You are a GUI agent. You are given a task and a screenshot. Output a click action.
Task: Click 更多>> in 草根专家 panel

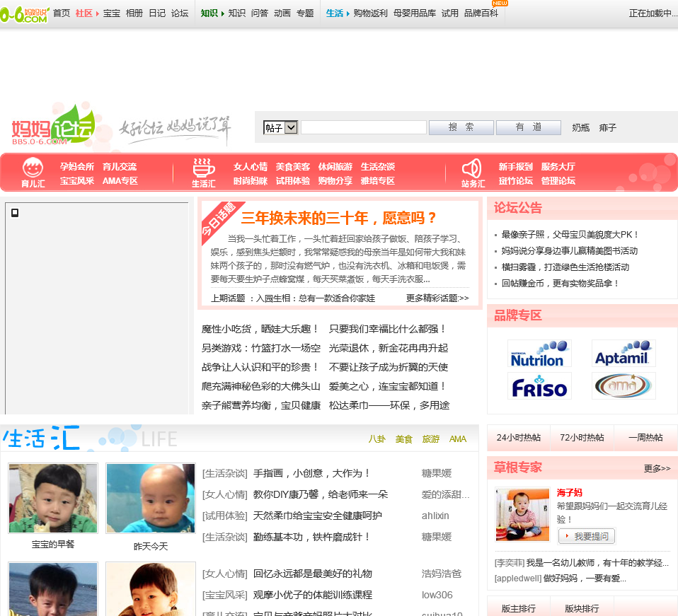(x=657, y=468)
